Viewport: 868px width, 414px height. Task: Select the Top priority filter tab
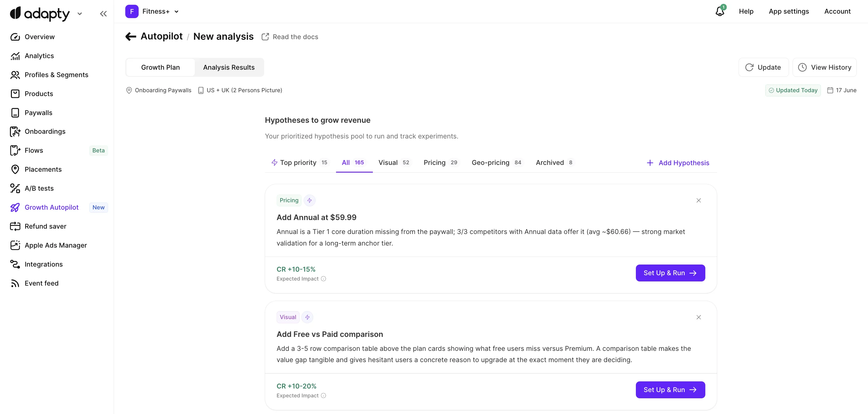coord(300,163)
